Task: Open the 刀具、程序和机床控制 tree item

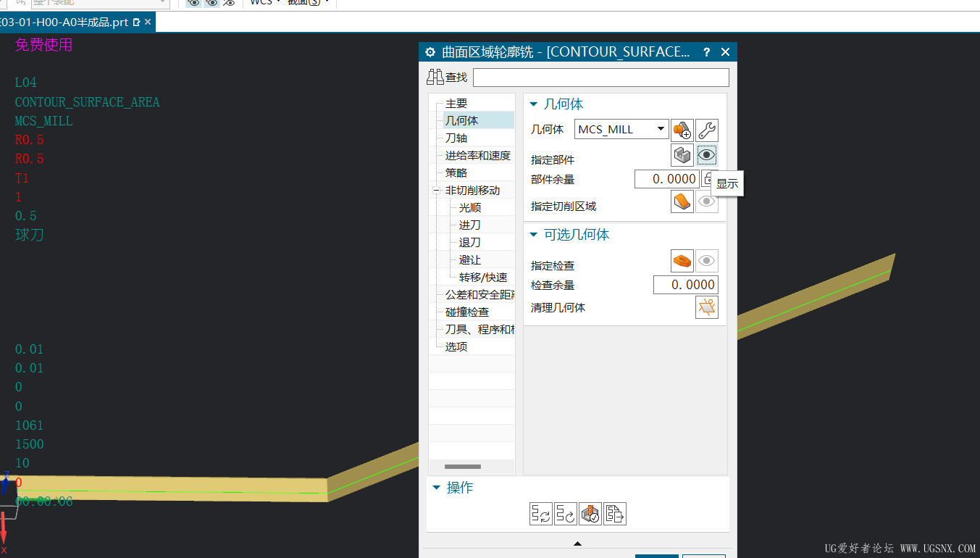Action: [x=479, y=329]
